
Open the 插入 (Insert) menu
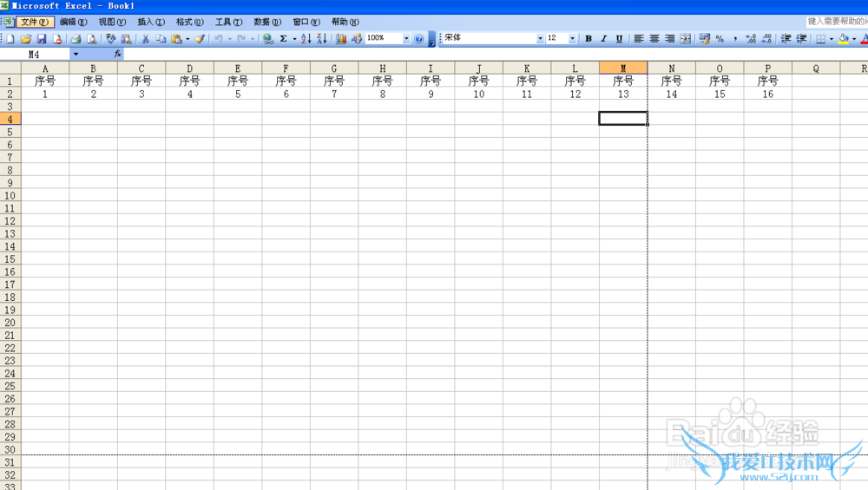pos(151,23)
